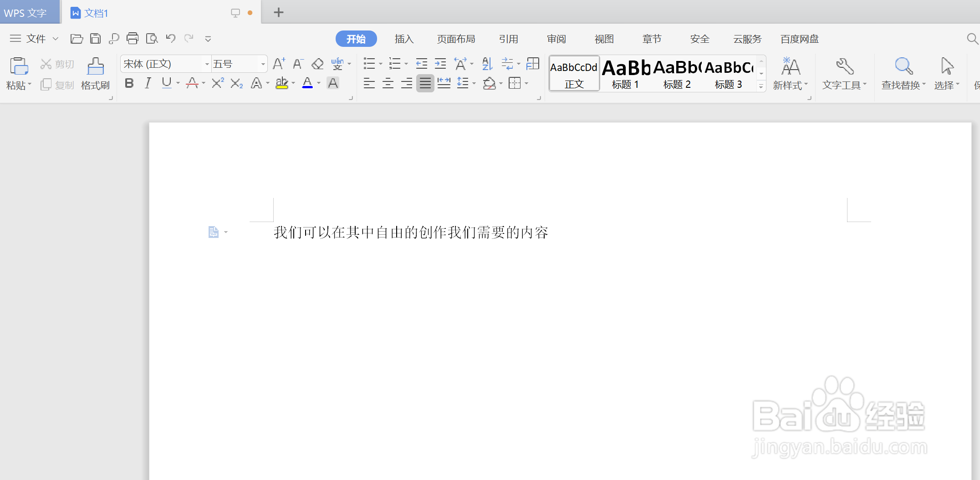
Task: Increase font size with A+ icon
Action: coord(279,64)
